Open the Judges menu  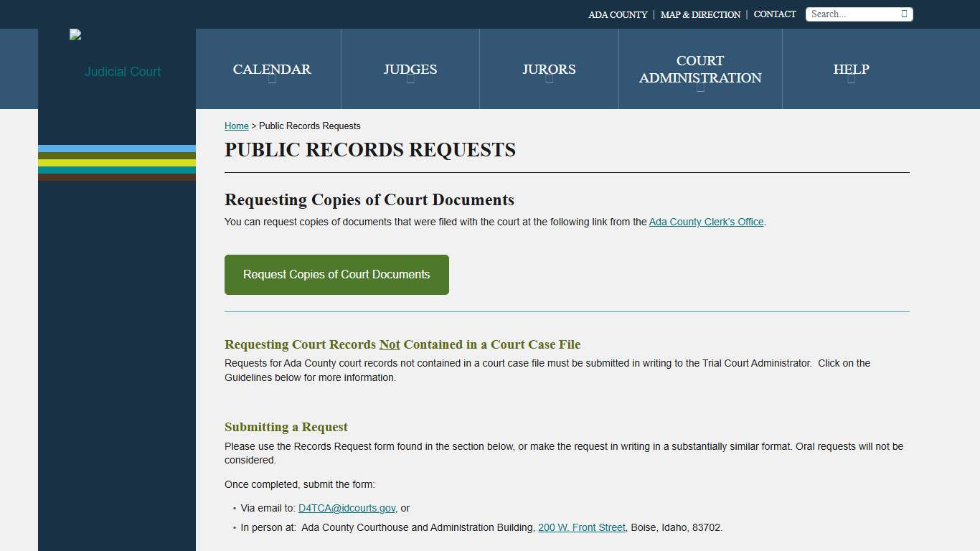click(410, 69)
